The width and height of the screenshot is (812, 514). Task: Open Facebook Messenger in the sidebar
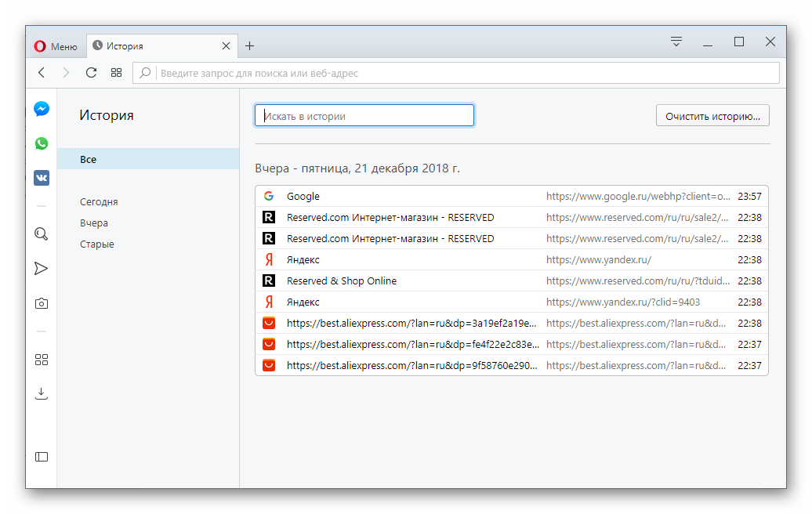pyautogui.click(x=42, y=109)
